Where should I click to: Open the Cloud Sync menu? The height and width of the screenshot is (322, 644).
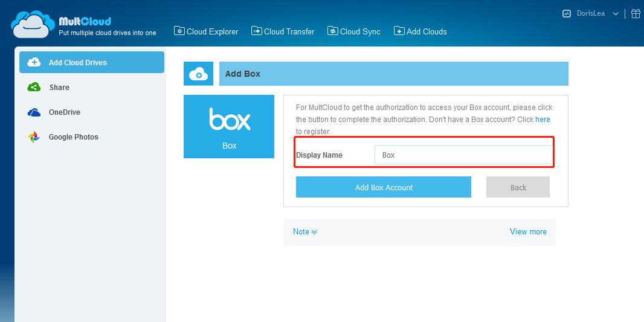point(354,31)
